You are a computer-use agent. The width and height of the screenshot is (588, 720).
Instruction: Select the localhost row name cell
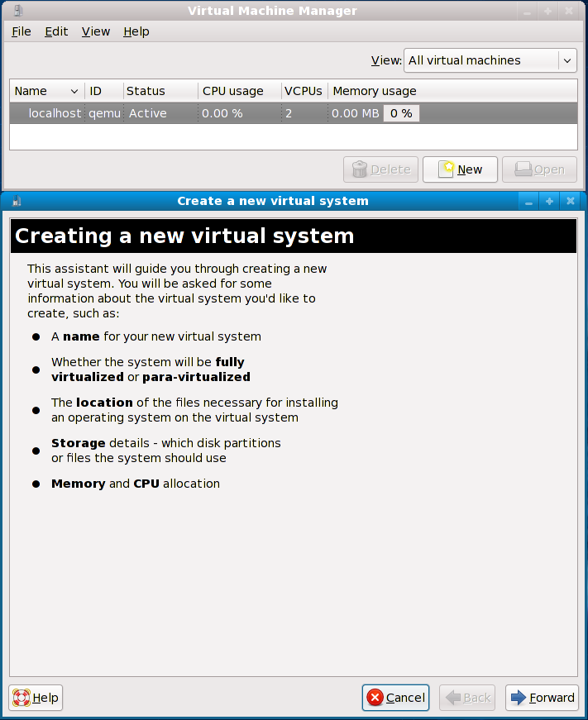55,113
